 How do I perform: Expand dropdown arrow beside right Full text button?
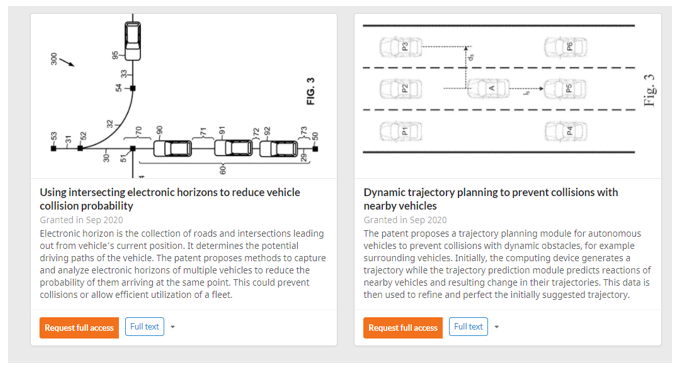(x=497, y=327)
